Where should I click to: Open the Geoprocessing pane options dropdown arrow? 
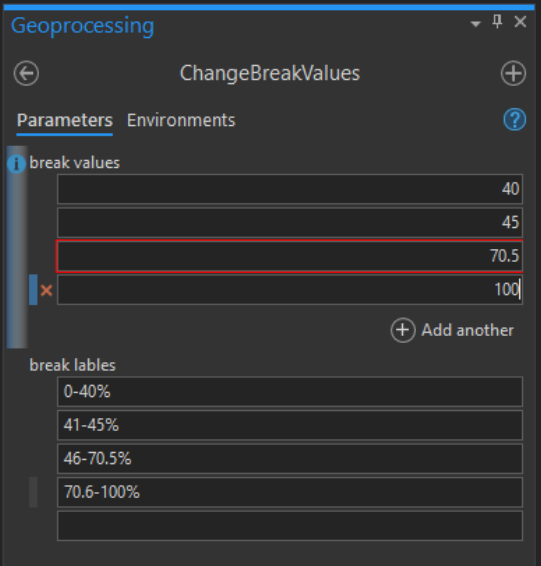476,24
